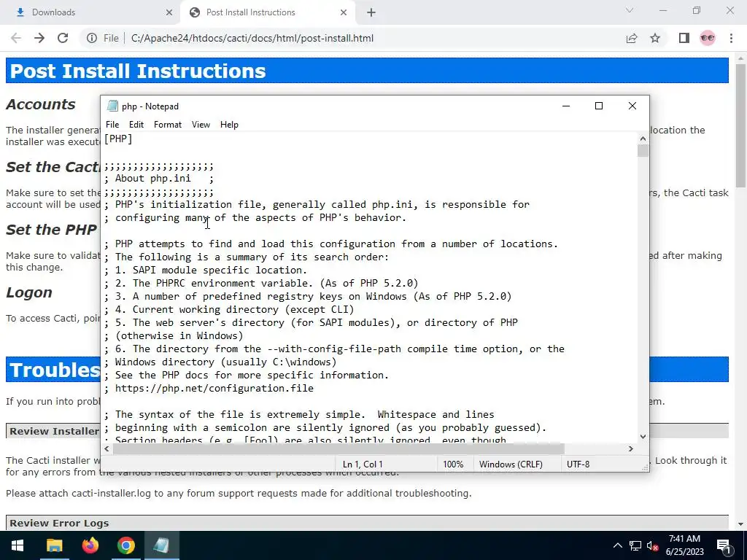Screen dimensions: 747x560
Task: Click the 'https://php.net/configuration.file' text in Notepad
Action: point(214,388)
